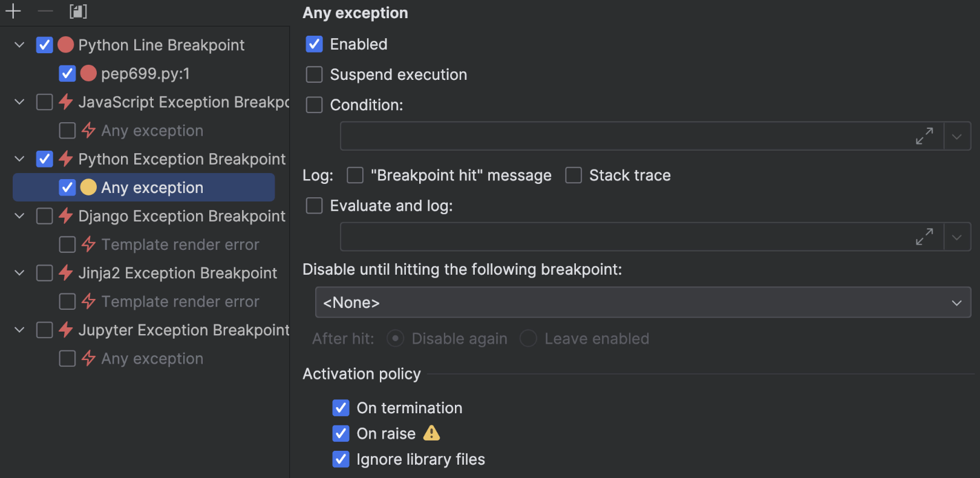The height and width of the screenshot is (478, 980).
Task: Select Template render error under Django
Action: pos(180,245)
